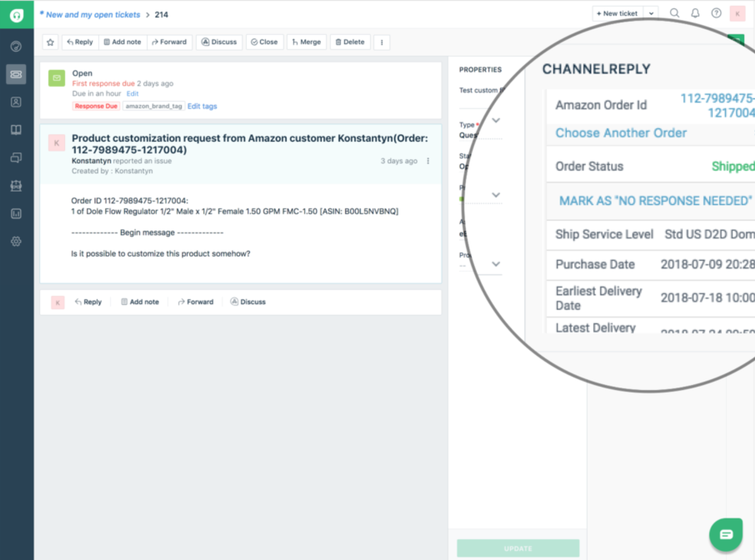Open the Forums chat icon in sidebar

tap(16, 158)
